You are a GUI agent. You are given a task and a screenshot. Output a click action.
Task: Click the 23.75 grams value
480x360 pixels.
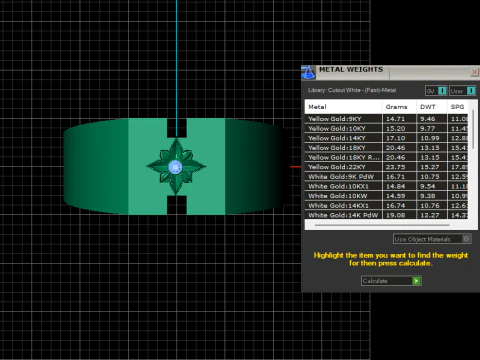pos(395,167)
